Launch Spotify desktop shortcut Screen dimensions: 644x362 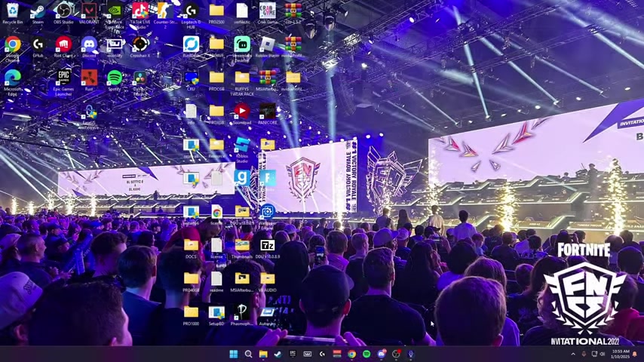115,78
